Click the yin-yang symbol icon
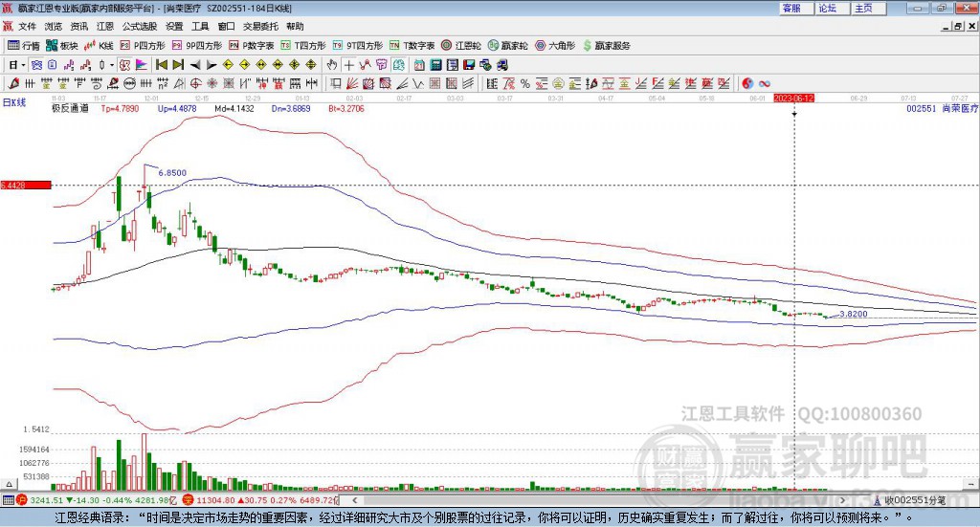This screenshot has height=527, width=980. [747, 83]
